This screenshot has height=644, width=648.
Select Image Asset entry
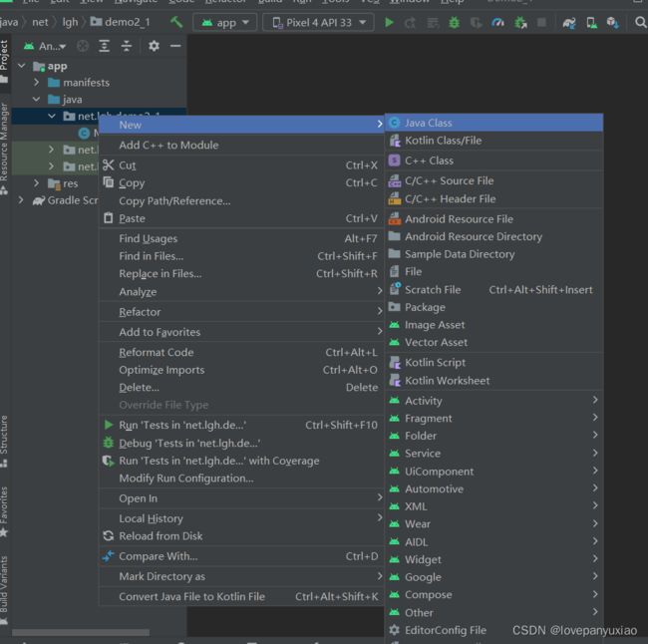tap(493, 325)
